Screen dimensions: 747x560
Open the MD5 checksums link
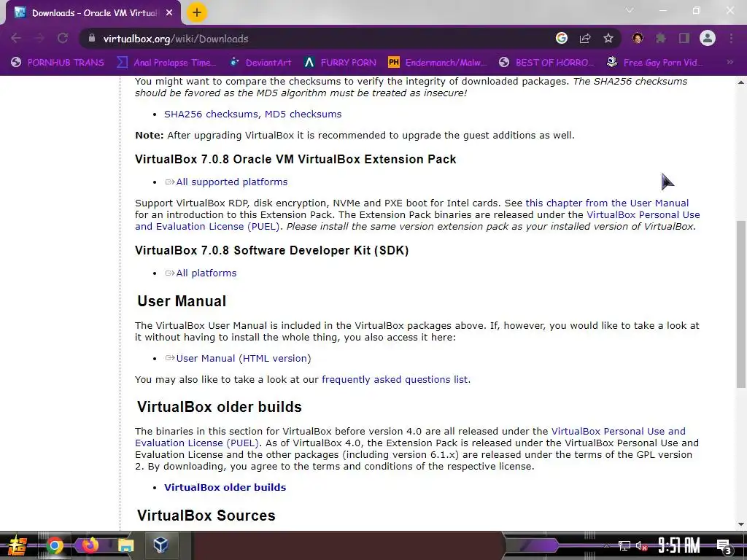303,114
